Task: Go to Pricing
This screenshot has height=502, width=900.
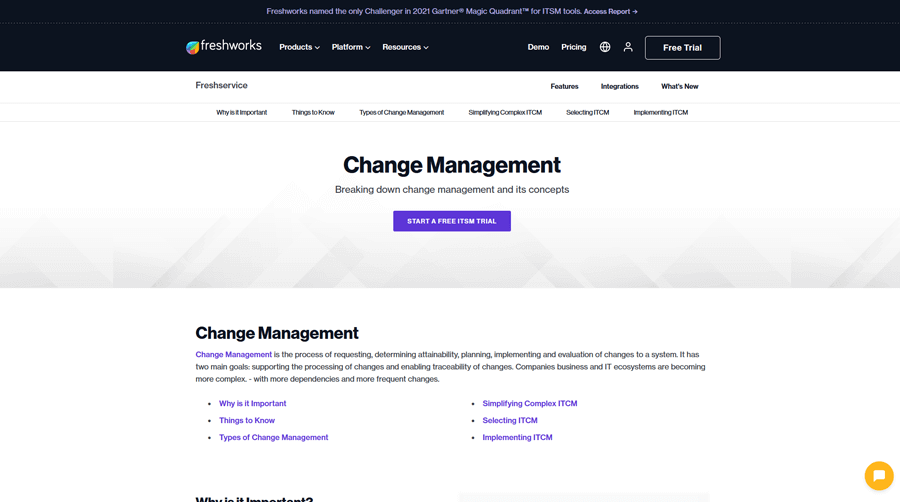Action: [x=573, y=47]
